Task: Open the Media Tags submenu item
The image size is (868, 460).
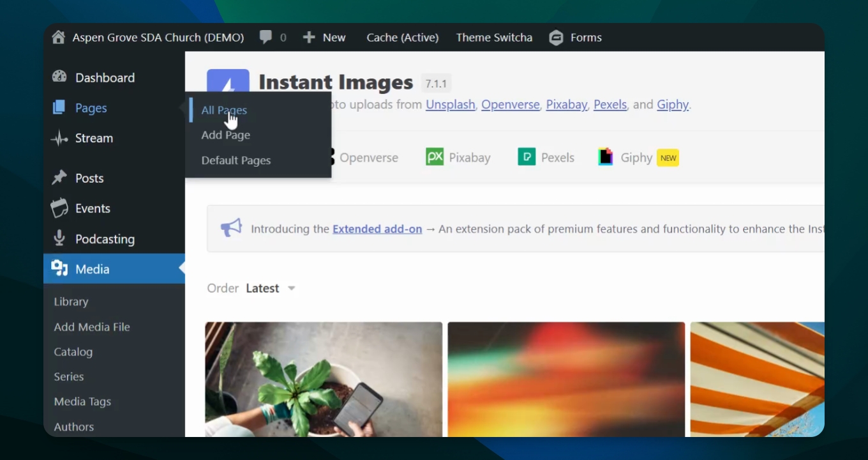Action: 82,401
